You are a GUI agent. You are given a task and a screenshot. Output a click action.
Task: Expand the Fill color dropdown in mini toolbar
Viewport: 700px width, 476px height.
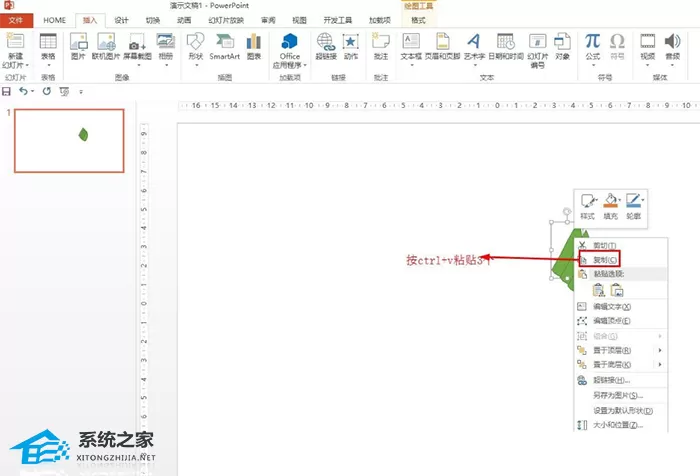620,200
